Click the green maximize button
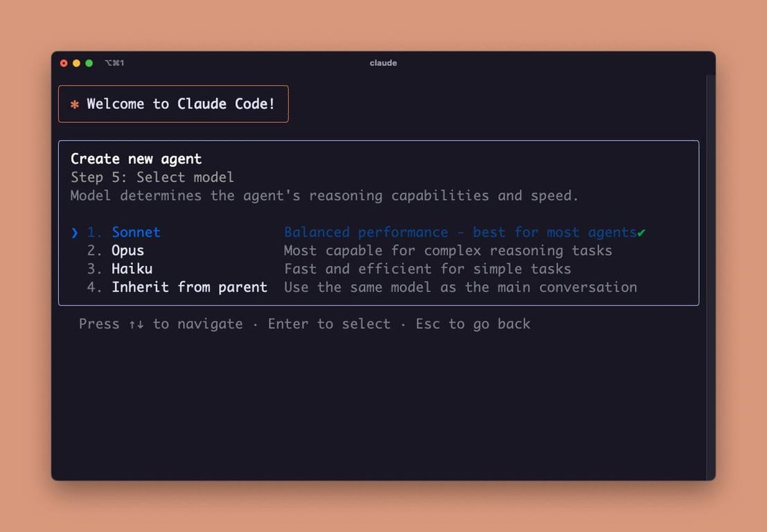 (x=88, y=62)
